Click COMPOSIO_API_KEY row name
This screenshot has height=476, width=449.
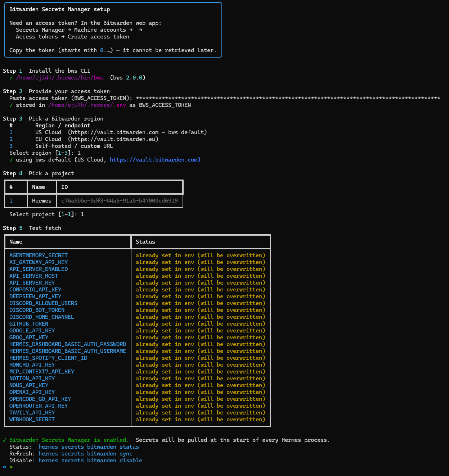[35, 290]
